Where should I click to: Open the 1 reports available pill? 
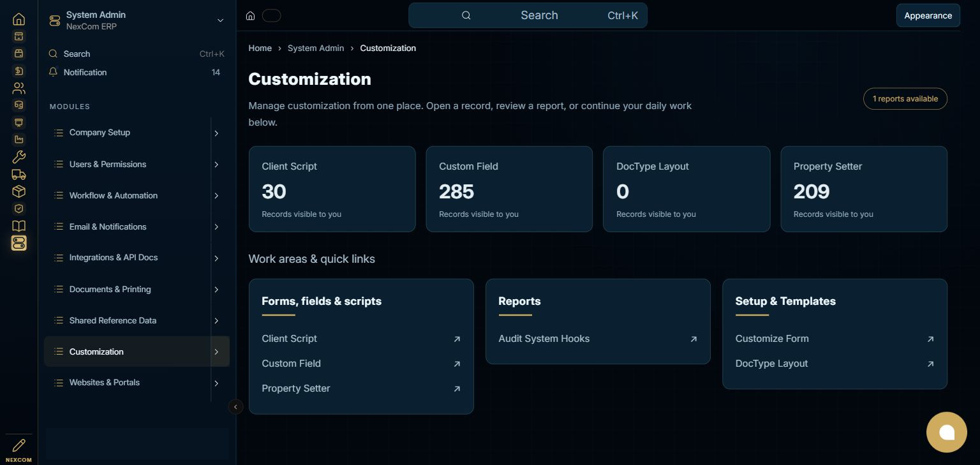[x=905, y=99]
